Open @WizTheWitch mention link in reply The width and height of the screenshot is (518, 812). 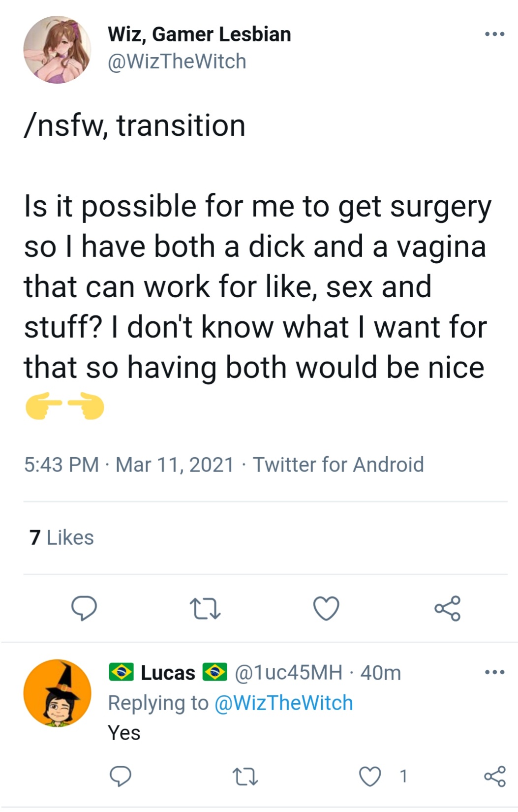click(x=284, y=703)
